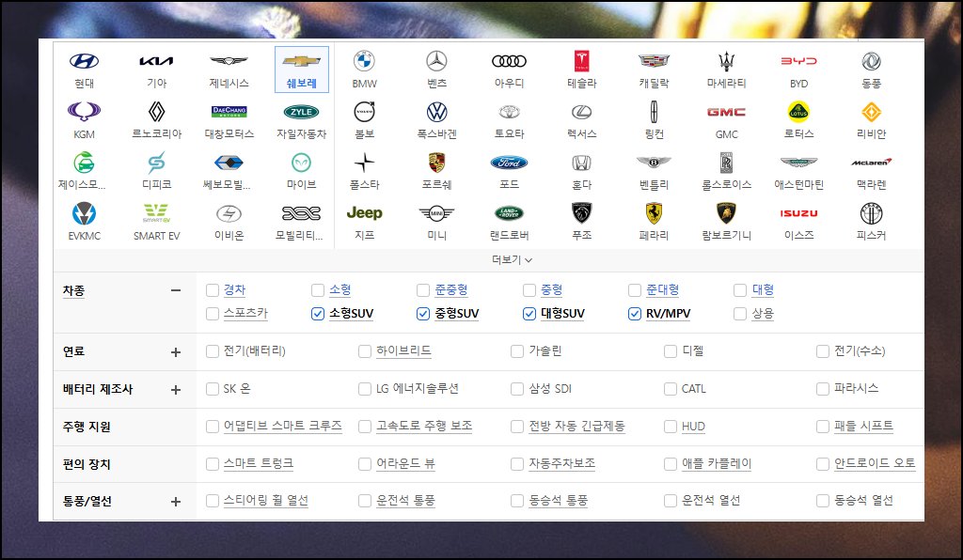Viewport: 963px width, 560px height.
Task: Select the Maserati (마세라티) trident icon
Action: click(x=727, y=61)
